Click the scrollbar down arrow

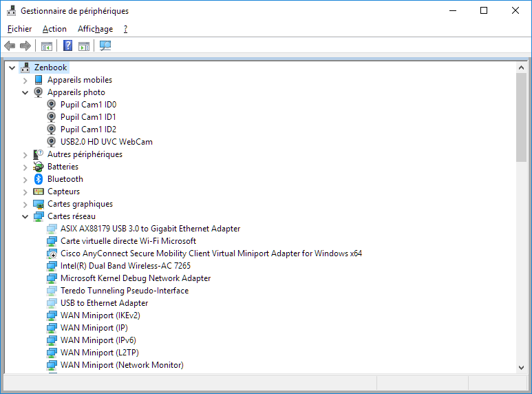pyautogui.click(x=521, y=368)
